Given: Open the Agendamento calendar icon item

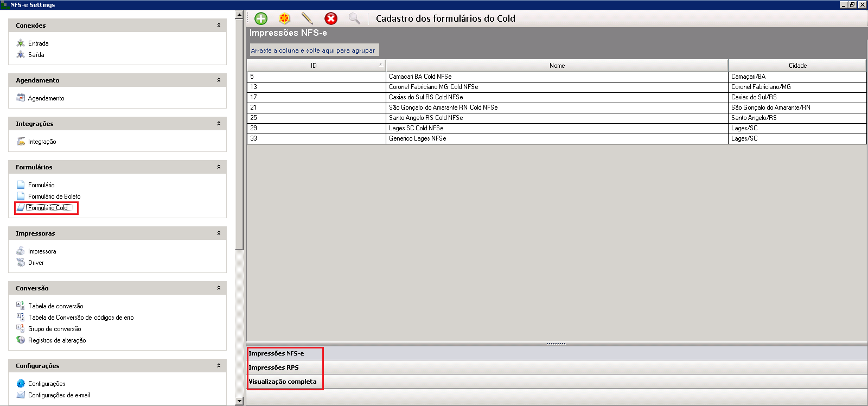Looking at the screenshot, I should 21,98.
